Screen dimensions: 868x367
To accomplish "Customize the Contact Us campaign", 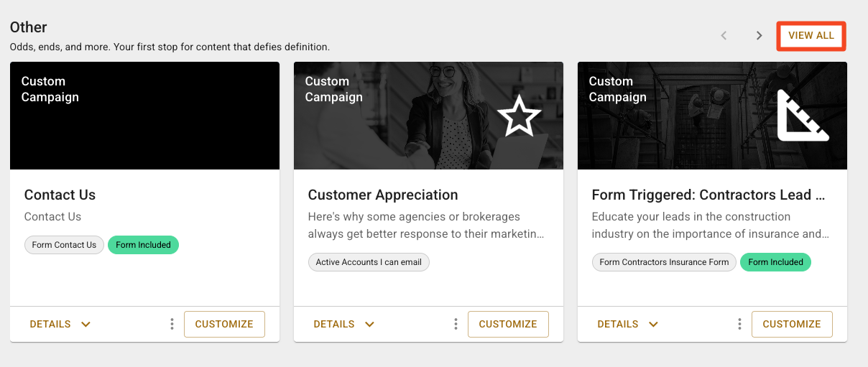I will 224,324.
